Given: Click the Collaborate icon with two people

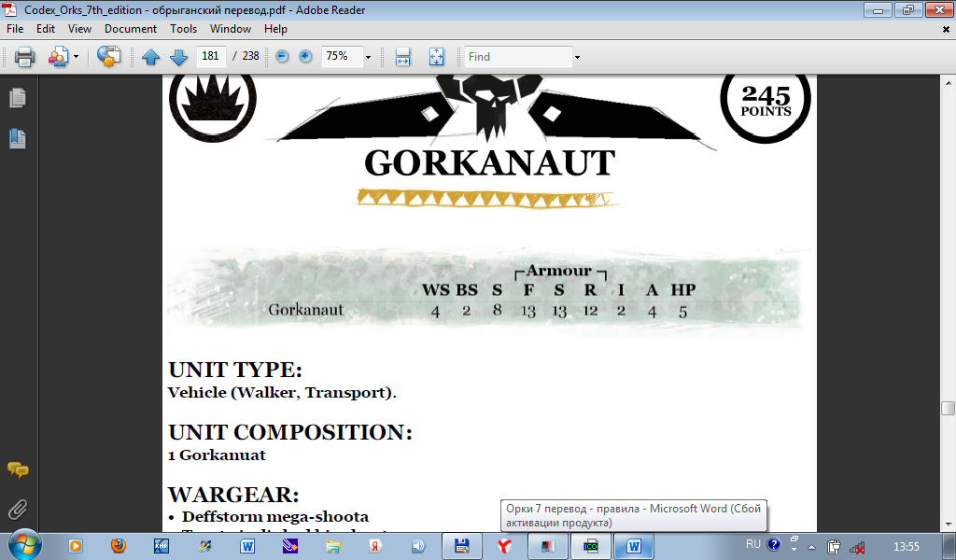Looking at the screenshot, I should click(58, 57).
